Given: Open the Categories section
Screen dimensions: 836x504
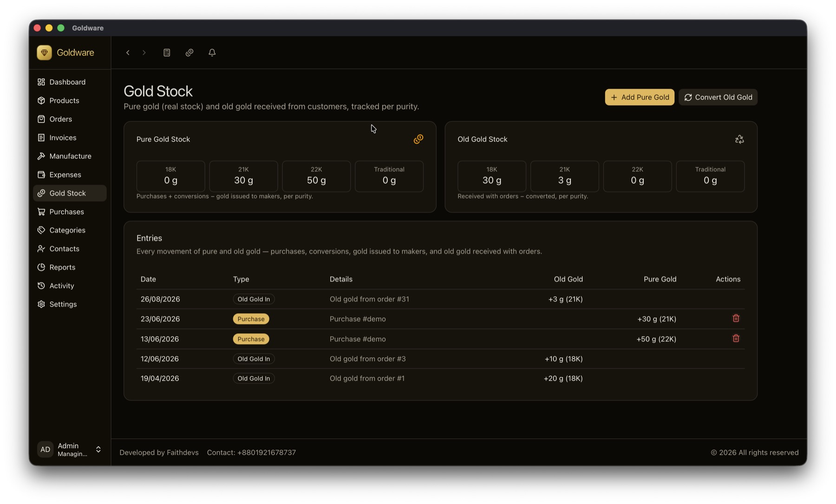Looking at the screenshot, I should (70, 230).
